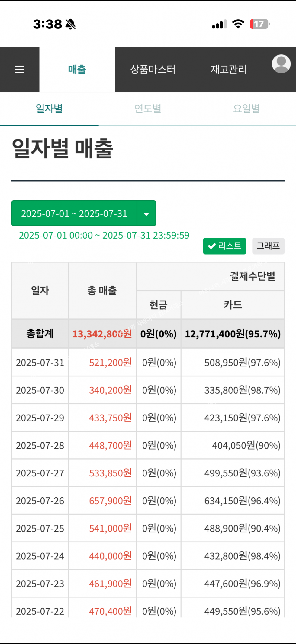Image resolution: width=296 pixels, height=644 pixels.
Task: Tap the battery indicator icon
Action: [259, 24]
